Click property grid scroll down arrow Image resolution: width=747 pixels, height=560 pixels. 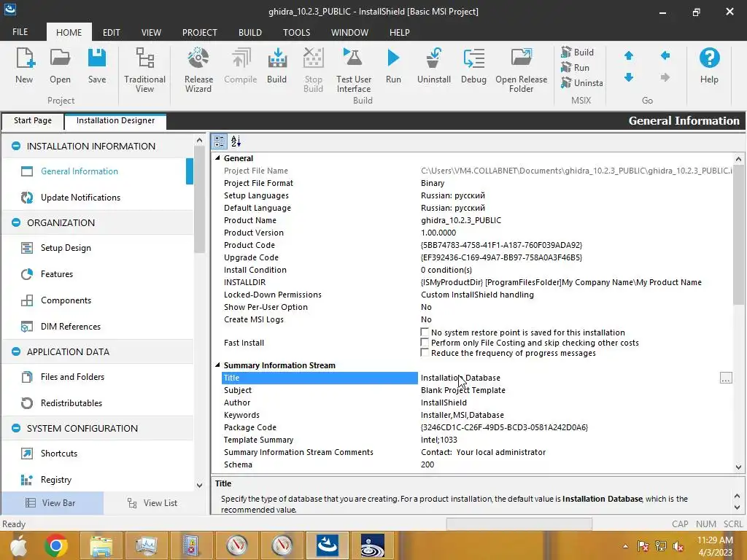click(738, 467)
